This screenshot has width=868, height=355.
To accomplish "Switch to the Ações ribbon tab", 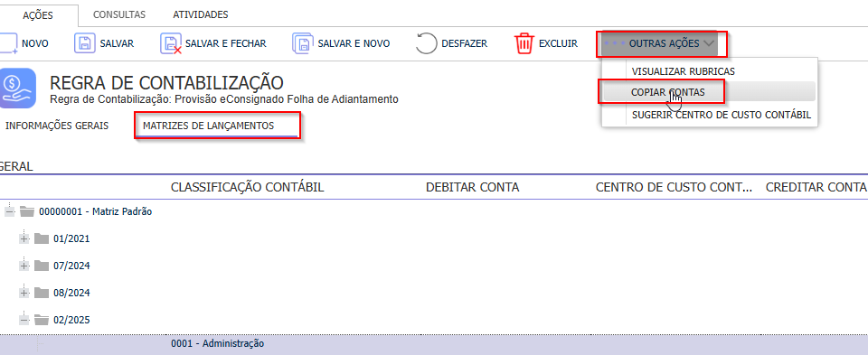I will tap(38, 15).
